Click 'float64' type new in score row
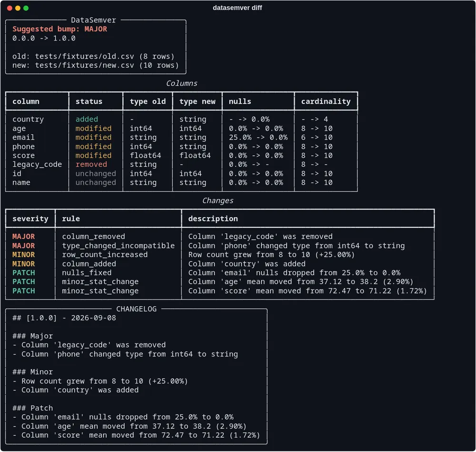The height and width of the screenshot is (452, 476). pyautogui.click(x=195, y=156)
